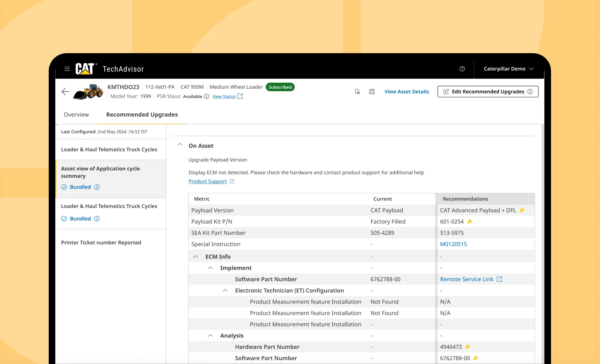Image resolution: width=600 pixels, height=364 pixels.
Task: Click the external link icon next to Product Support
Action: (x=232, y=181)
